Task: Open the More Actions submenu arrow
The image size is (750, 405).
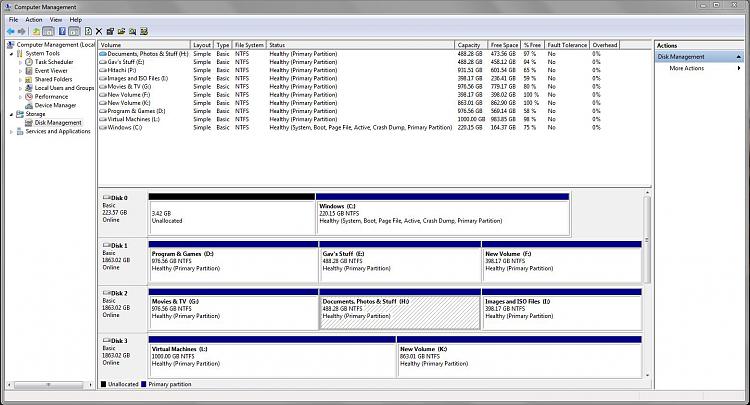Action: click(x=739, y=68)
